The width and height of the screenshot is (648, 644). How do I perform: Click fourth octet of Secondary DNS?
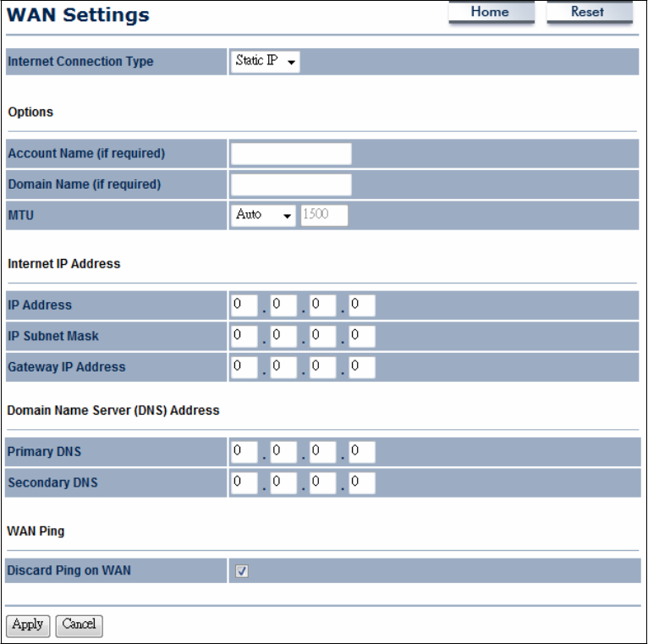tap(362, 483)
